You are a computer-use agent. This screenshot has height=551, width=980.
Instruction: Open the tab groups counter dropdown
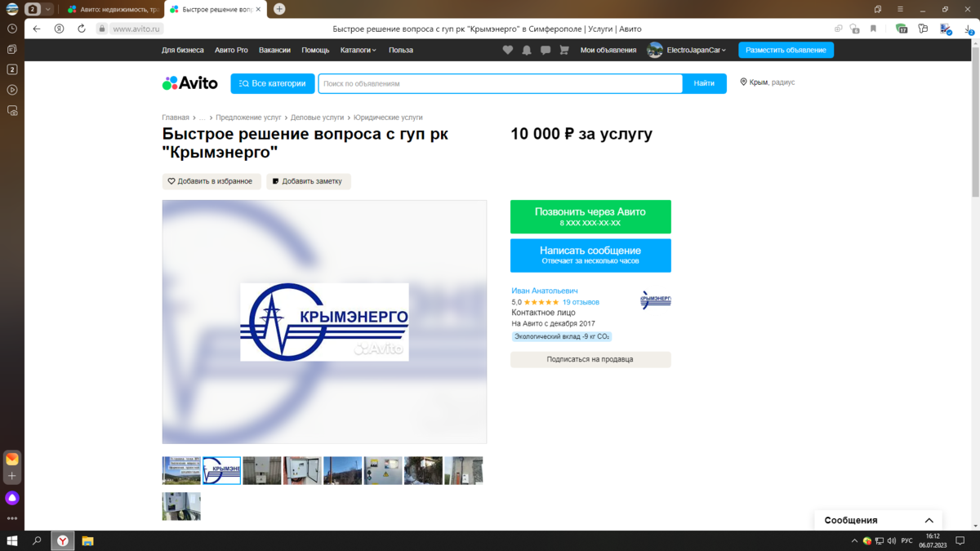coord(38,9)
